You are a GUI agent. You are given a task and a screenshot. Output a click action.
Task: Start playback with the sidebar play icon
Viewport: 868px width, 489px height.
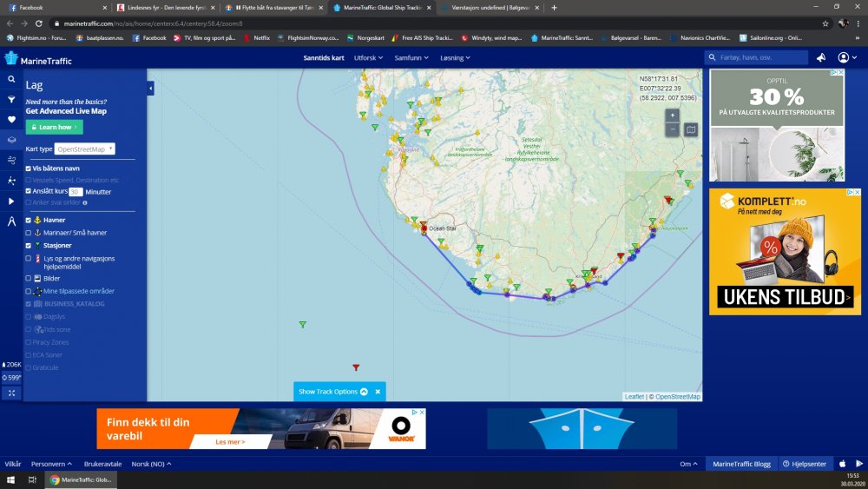tap(11, 201)
